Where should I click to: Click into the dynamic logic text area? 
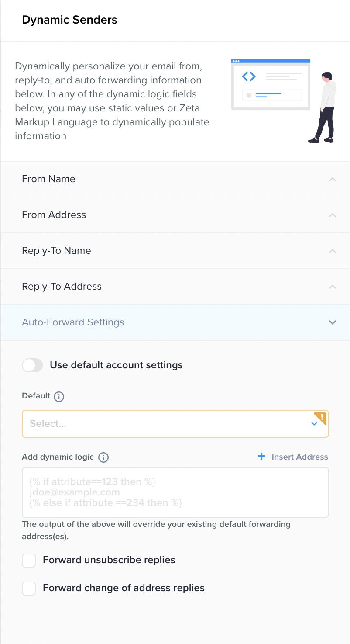175,492
